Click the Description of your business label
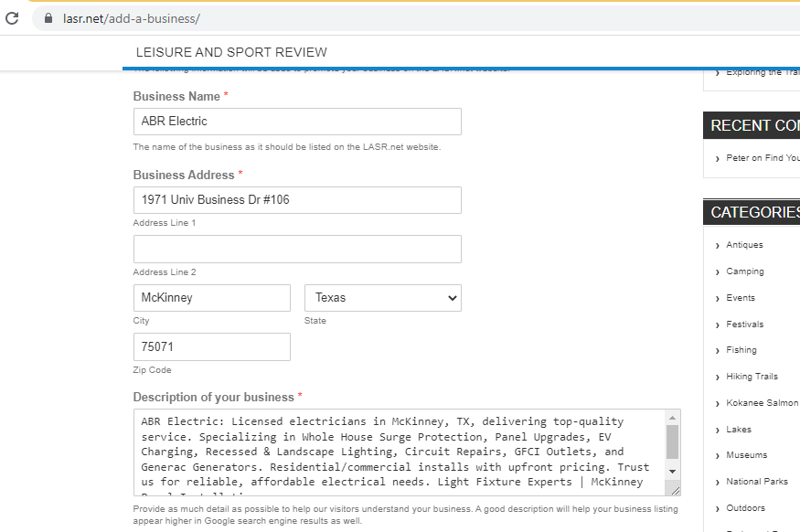This screenshot has height=532, width=800. pos(213,398)
